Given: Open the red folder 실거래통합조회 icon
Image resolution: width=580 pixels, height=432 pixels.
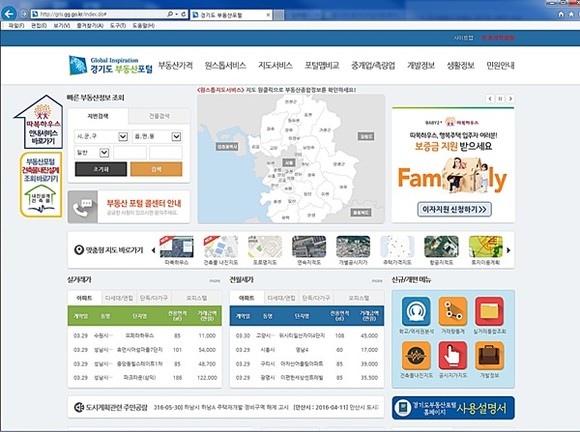Looking at the screenshot, I should click(489, 311).
